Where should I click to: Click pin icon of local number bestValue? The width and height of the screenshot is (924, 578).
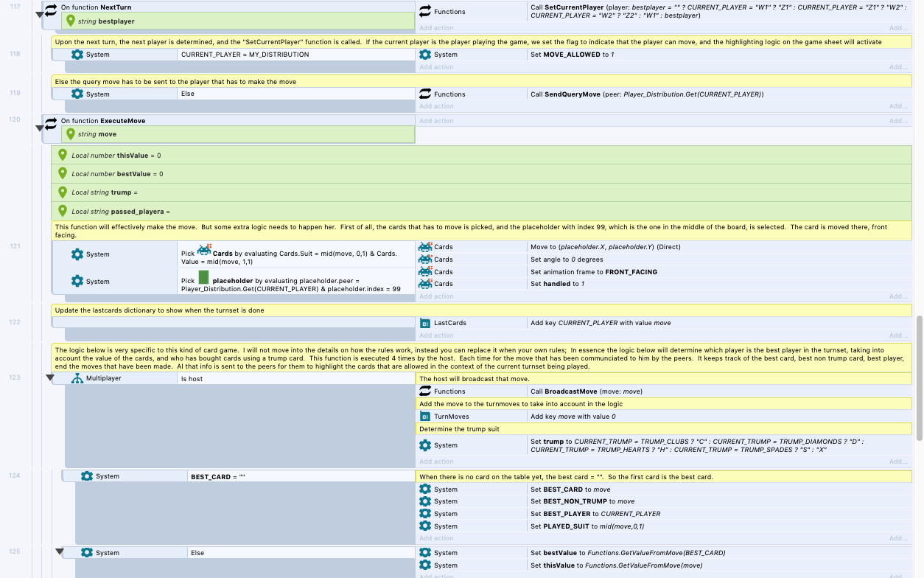pyautogui.click(x=62, y=174)
